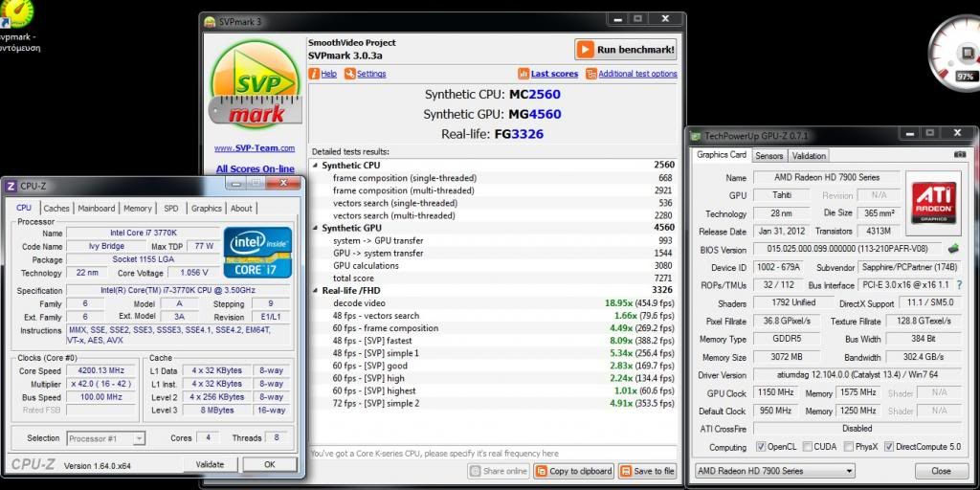The height and width of the screenshot is (490, 980).
Task: Select the Graphics Card tab in GPU-Z
Action: (722, 154)
